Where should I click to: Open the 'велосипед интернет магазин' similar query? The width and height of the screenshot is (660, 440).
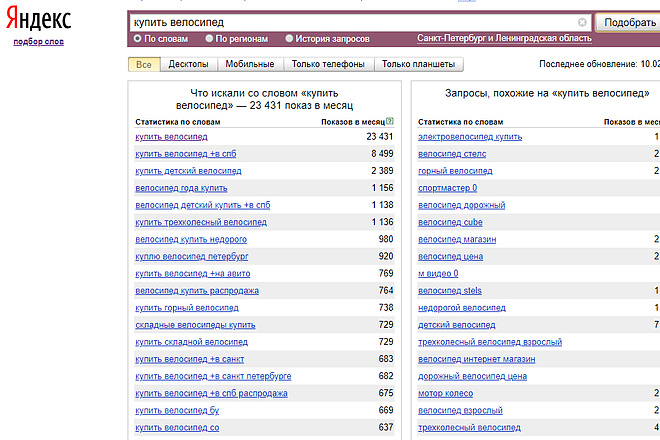click(476, 360)
